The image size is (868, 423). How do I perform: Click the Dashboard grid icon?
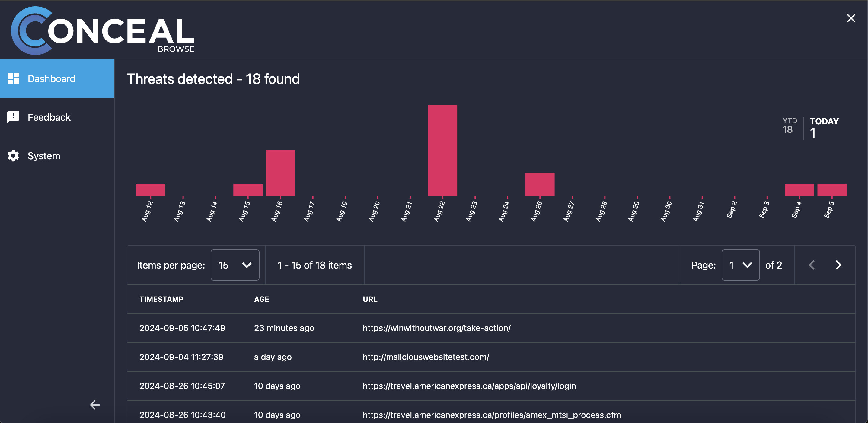point(13,78)
